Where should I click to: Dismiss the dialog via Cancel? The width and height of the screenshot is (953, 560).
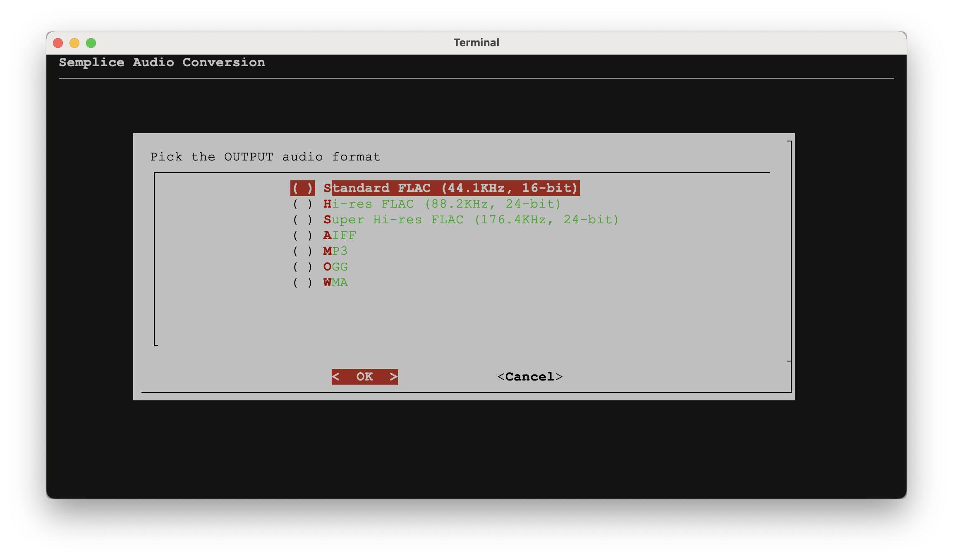coord(531,376)
